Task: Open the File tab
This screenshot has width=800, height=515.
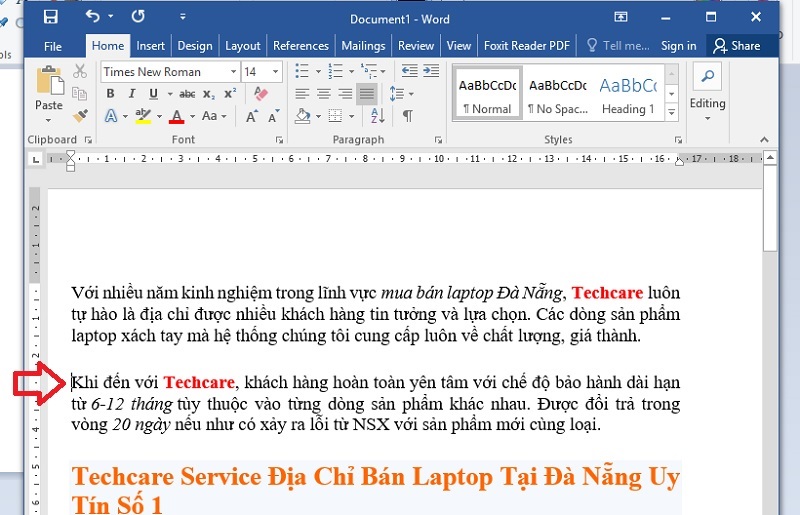Action: 53,46
